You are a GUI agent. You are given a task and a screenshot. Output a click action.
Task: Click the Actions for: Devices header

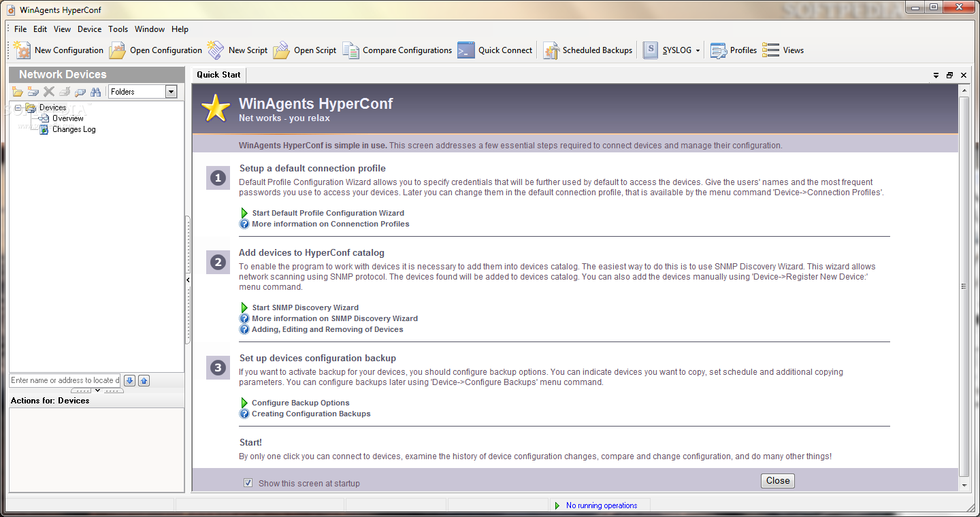point(50,401)
